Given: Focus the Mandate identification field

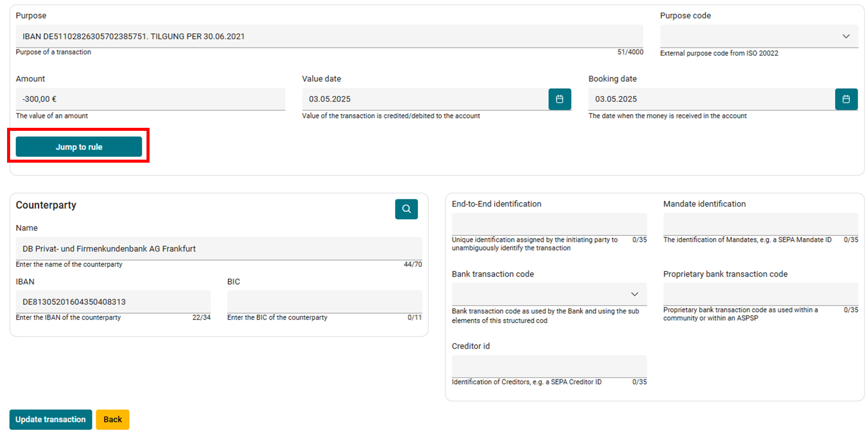Looking at the screenshot, I should pyautogui.click(x=760, y=224).
